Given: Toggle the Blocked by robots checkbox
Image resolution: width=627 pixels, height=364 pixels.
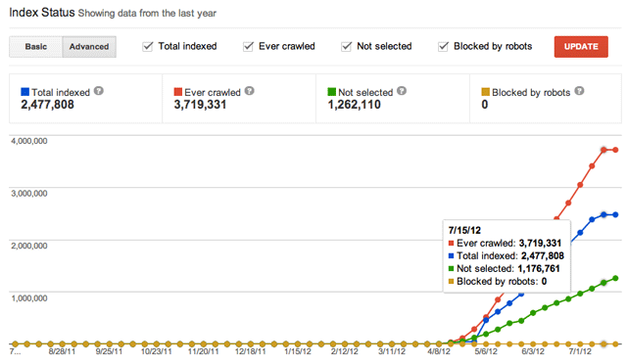Looking at the screenshot, I should point(443,46).
